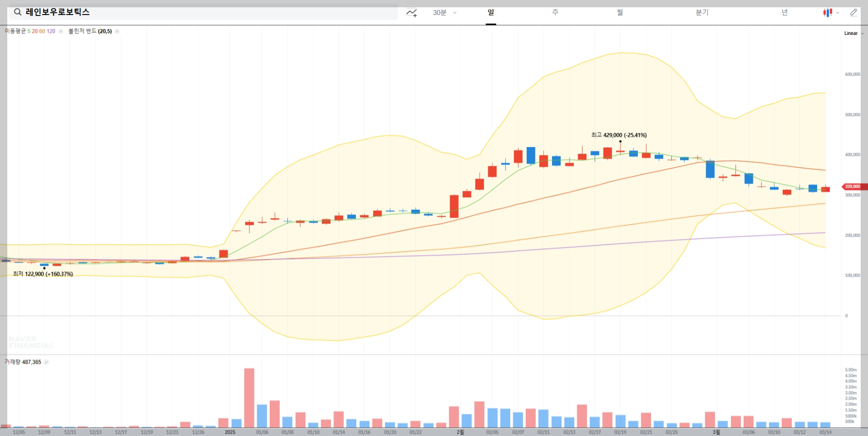
Task: Click the 12/05 date axis label
Action: coord(19,432)
